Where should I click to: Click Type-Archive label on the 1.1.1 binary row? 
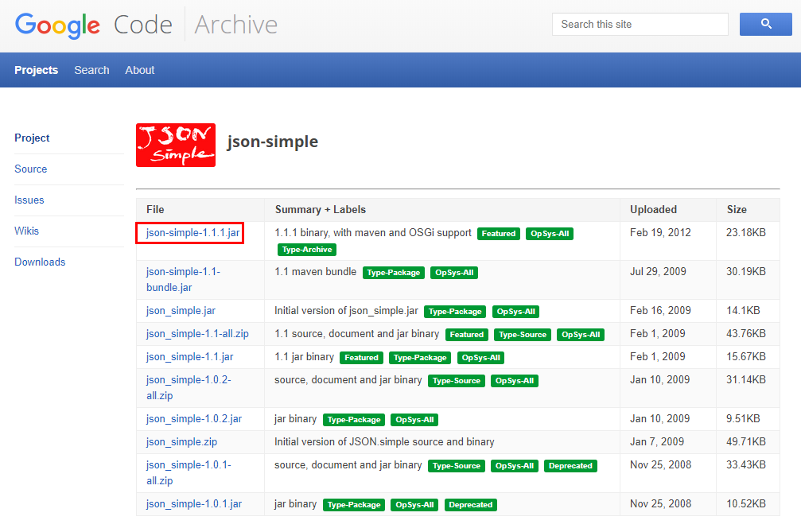click(x=307, y=250)
